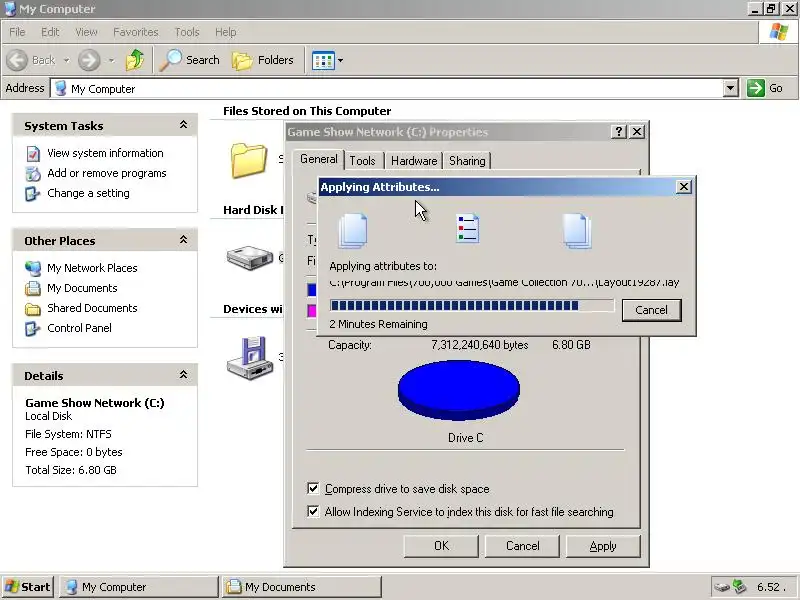Switch to the Tools tab

362,161
